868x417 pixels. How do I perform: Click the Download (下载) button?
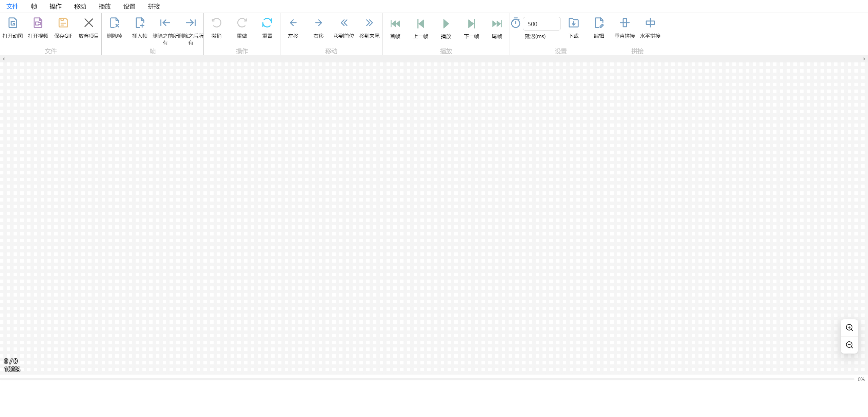(573, 23)
